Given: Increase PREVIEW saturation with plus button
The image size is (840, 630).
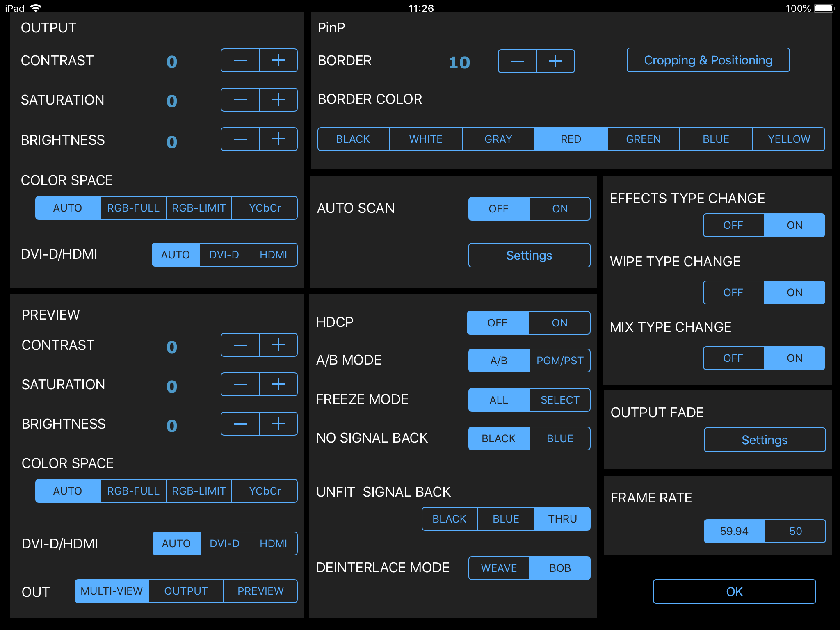Looking at the screenshot, I should tap(278, 385).
